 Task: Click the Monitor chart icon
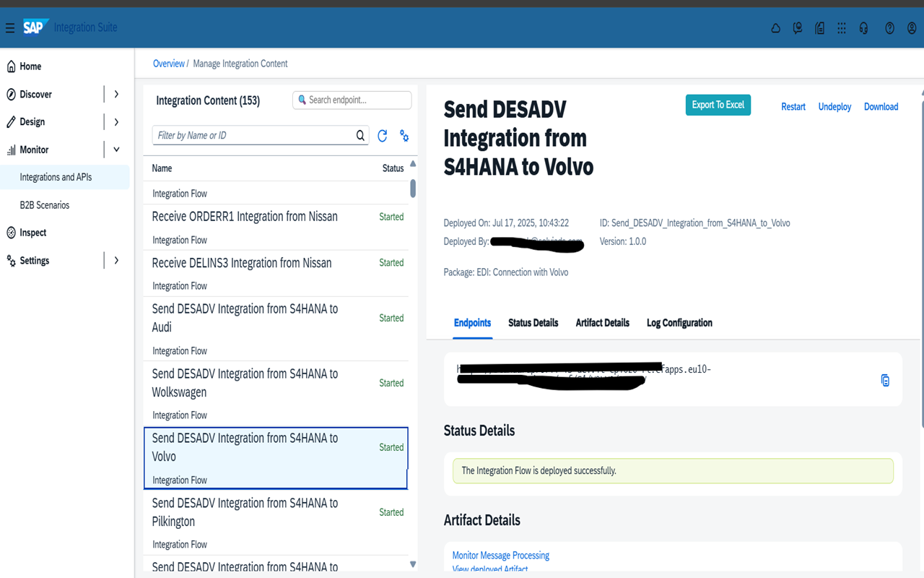coord(11,150)
